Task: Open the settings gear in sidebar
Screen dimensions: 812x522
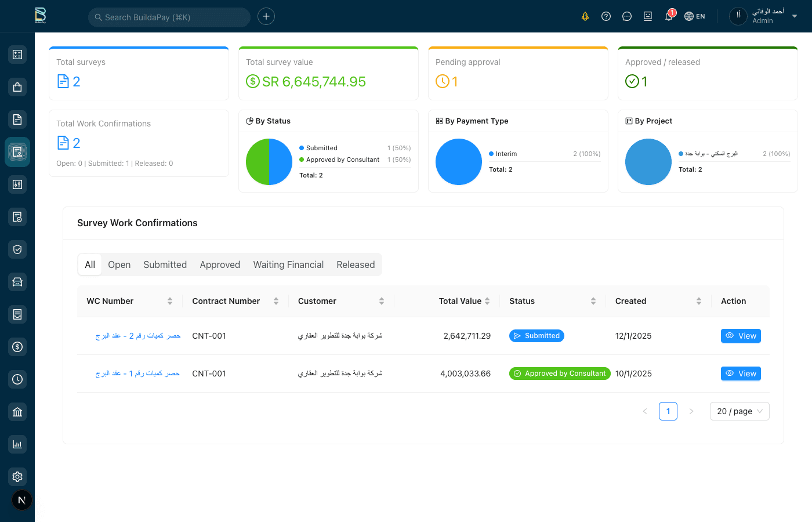Action: pyautogui.click(x=17, y=477)
